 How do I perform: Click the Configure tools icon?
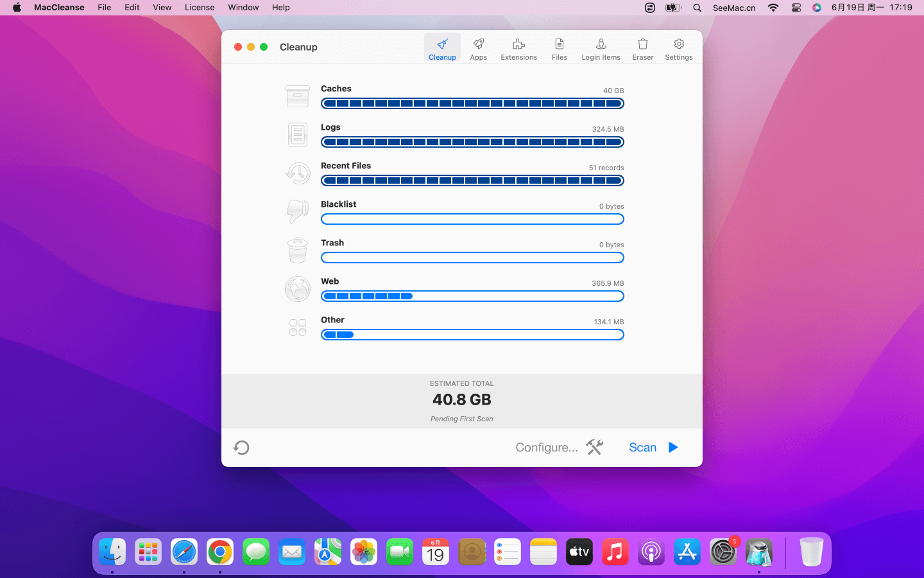(595, 447)
